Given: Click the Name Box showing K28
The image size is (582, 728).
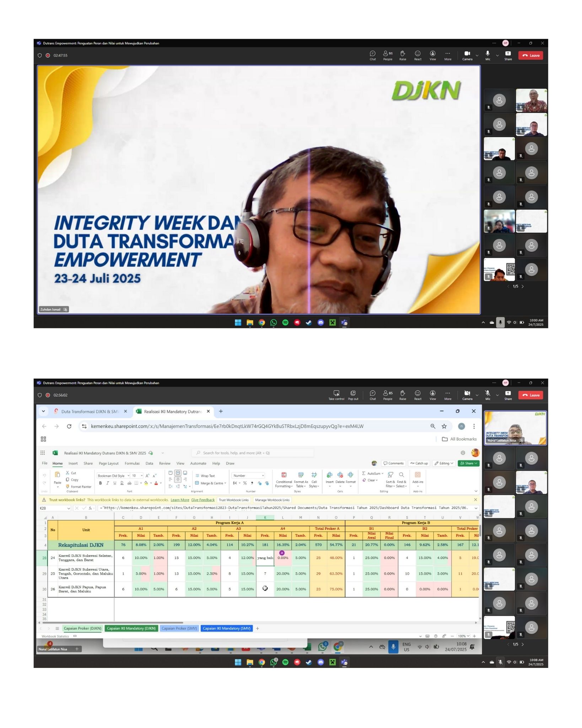Looking at the screenshot, I should (x=53, y=508).
